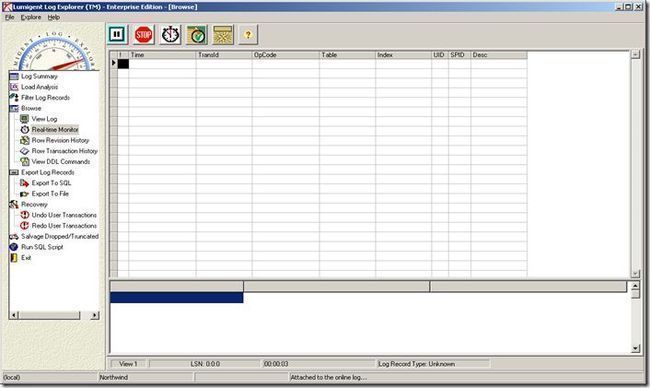Screen dimensions: 650x388
Task: Click the Redo User Transactions icon
Action: tap(25, 226)
